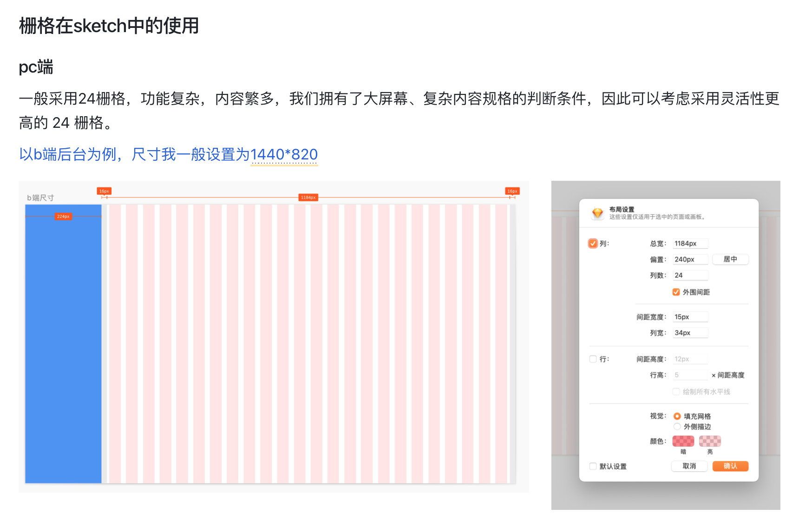Click the b端尺寸 artboard label

tap(40, 198)
